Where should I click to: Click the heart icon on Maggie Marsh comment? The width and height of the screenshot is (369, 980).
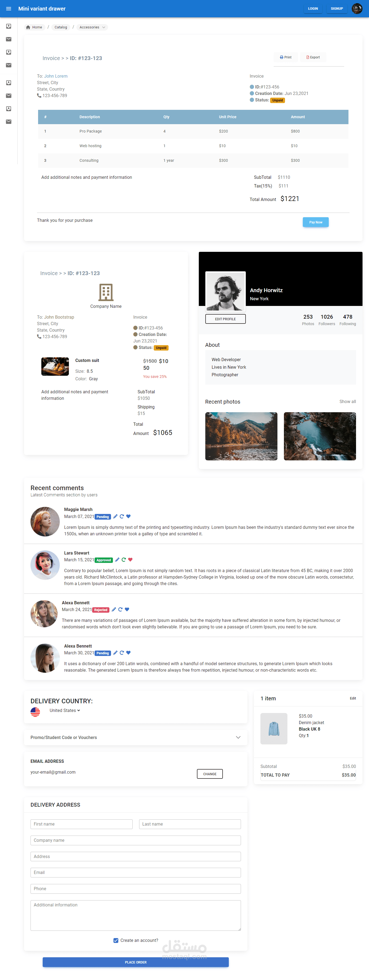(x=128, y=516)
